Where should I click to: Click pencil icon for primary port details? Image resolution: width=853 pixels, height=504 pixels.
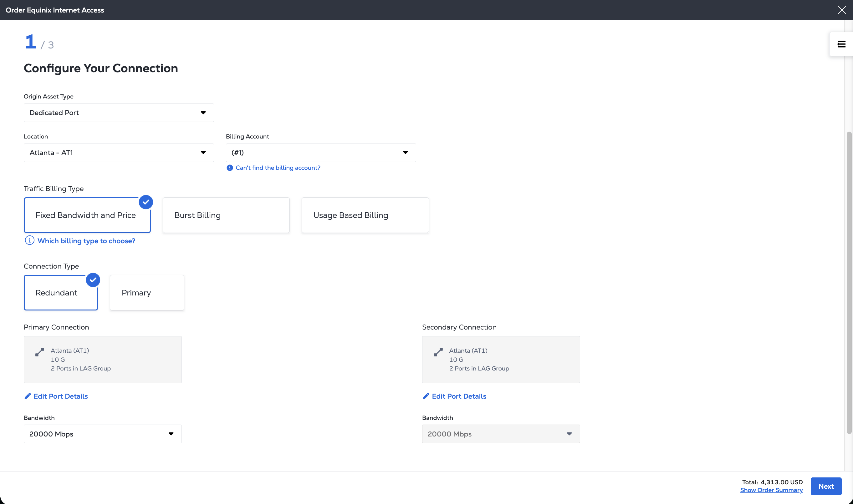click(x=28, y=396)
